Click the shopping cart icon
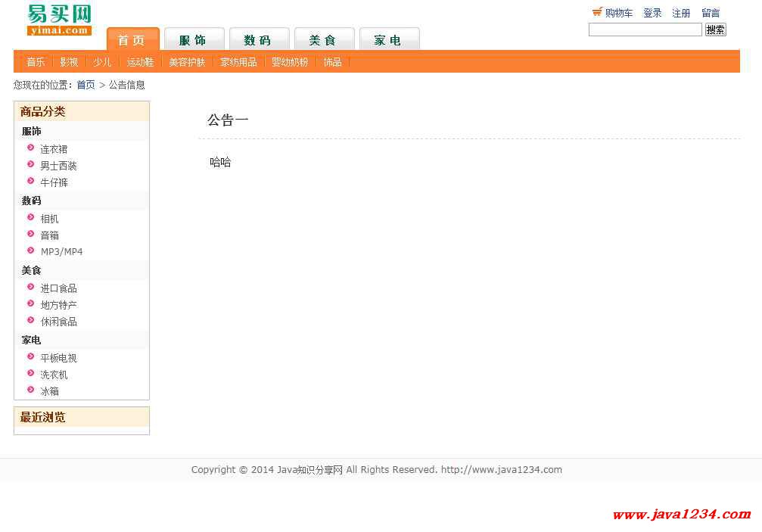This screenshot has height=532, width=762. tap(597, 12)
